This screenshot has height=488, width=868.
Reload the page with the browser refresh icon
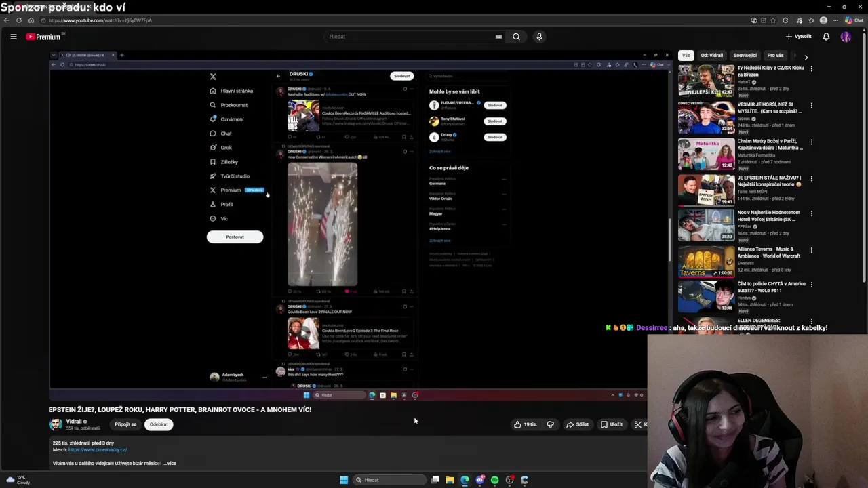point(19,20)
